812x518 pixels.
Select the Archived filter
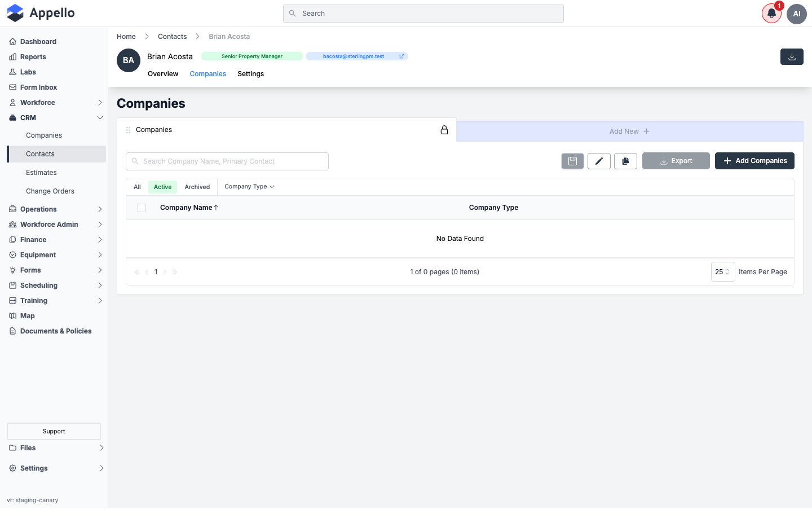197,187
